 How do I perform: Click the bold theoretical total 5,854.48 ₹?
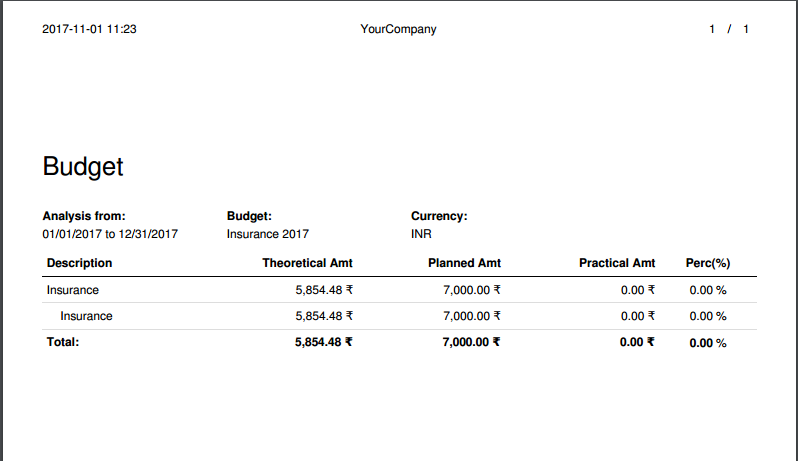(x=324, y=342)
